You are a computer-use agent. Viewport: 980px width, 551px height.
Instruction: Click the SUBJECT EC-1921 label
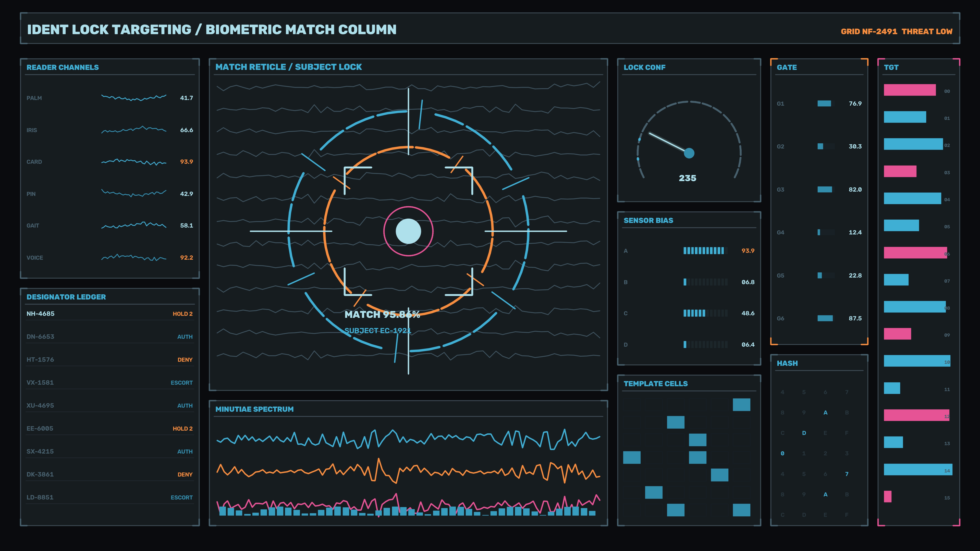click(377, 330)
